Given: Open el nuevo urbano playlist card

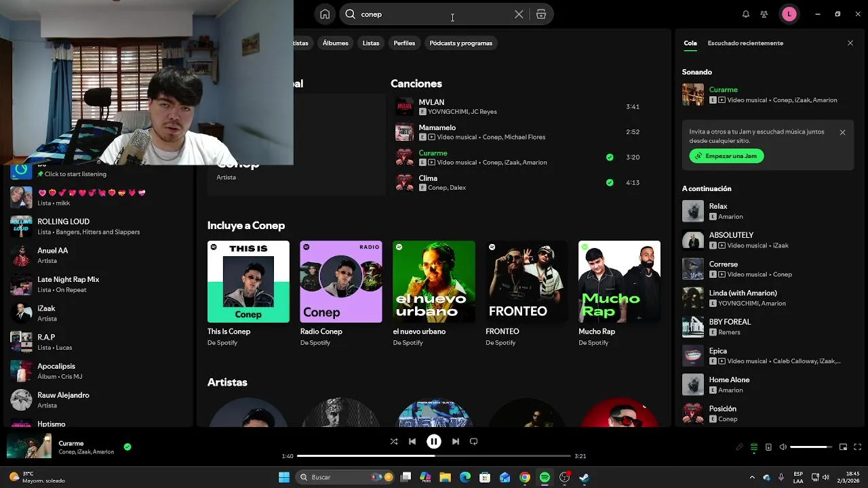Looking at the screenshot, I should point(434,294).
